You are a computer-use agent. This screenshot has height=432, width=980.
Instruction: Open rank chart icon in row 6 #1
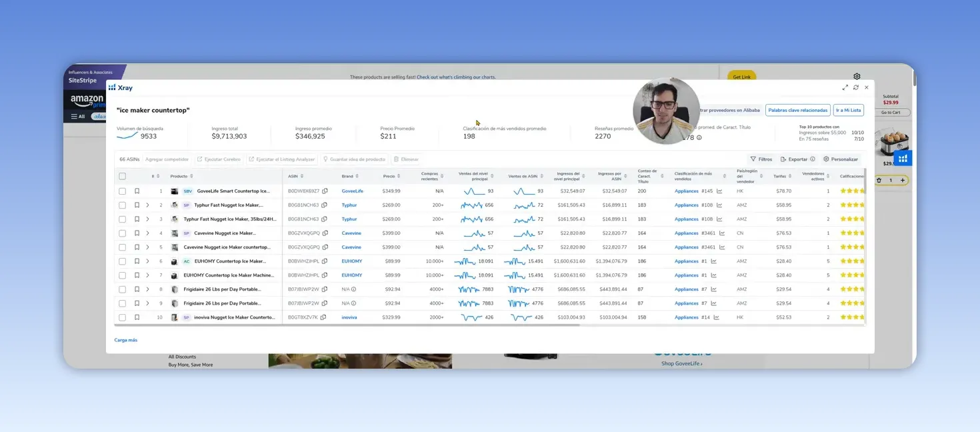pos(713,261)
